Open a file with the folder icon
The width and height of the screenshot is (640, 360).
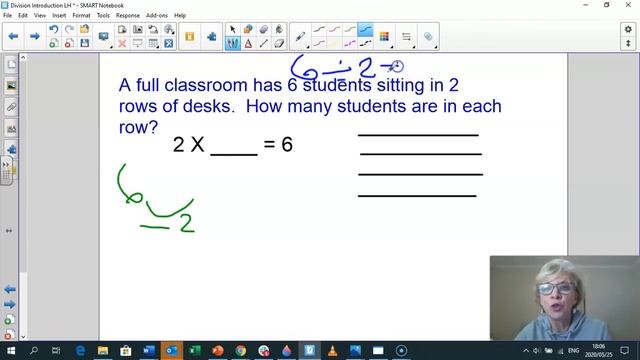click(x=84, y=29)
